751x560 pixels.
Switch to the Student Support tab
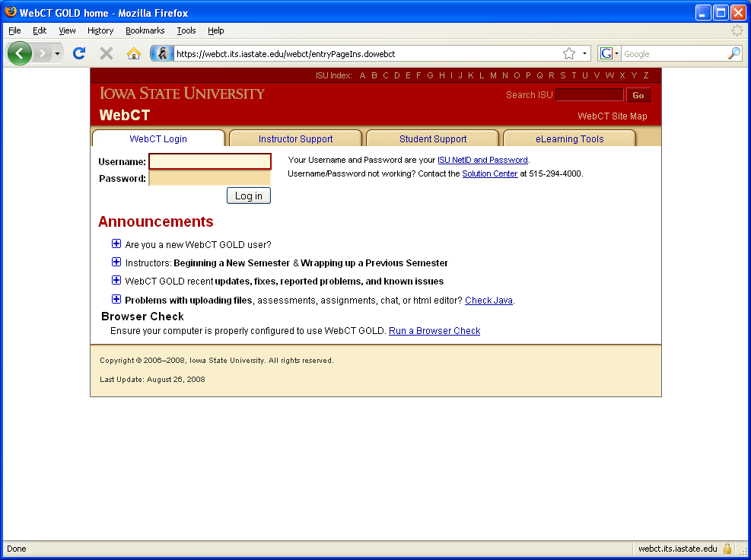tap(433, 138)
